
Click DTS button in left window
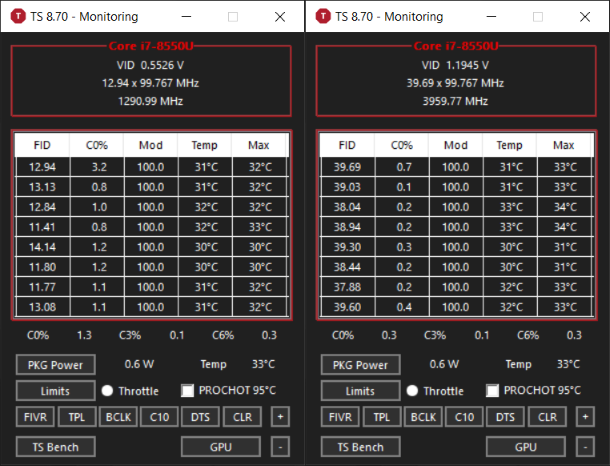tap(201, 417)
